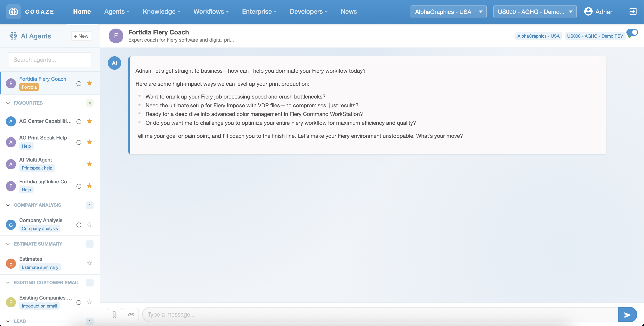Viewport: 644px width, 326px height.
Task: Send the message with the send arrow icon
Action: pyautogui.click(x=627, y=314)
